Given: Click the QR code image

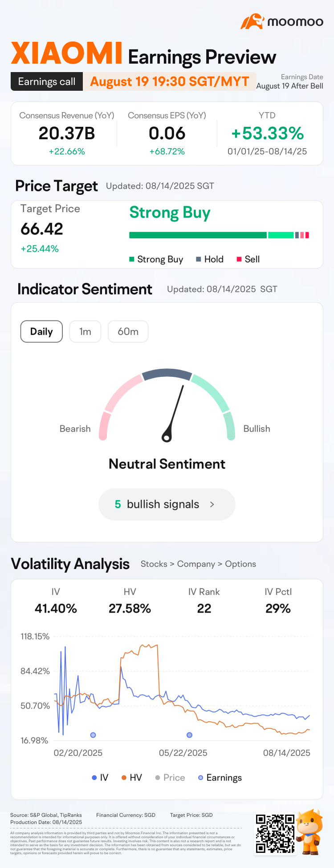Looking at the screenshot, I should coord(275,833).
